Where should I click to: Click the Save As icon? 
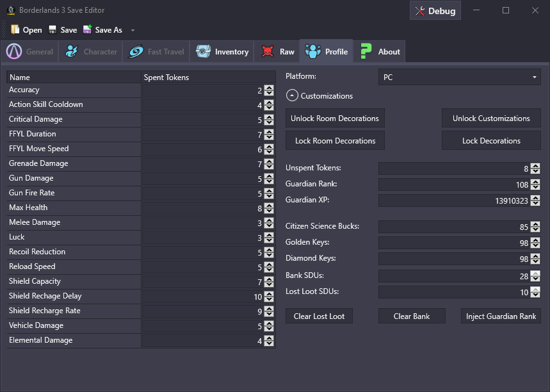87,29
